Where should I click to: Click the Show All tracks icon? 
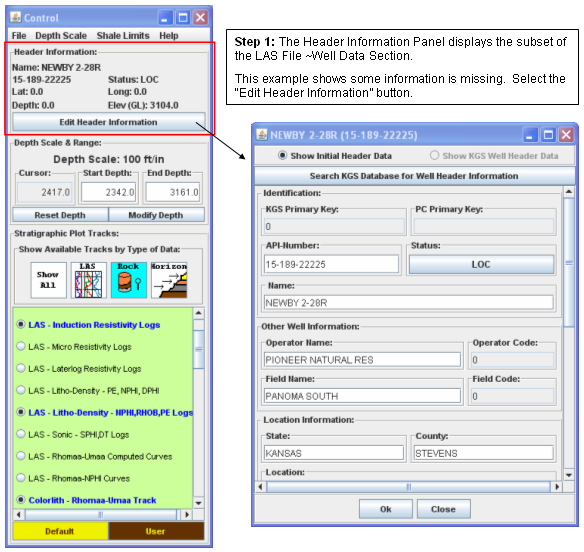[x=48, y=280]
